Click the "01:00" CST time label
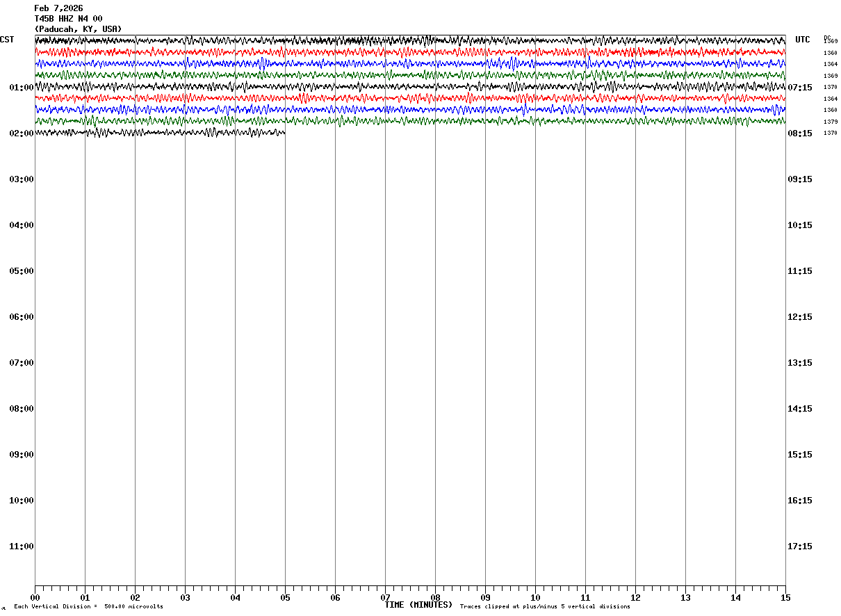Image resolution: width=841 pixels, height=616 pixels. click(22, 88)
